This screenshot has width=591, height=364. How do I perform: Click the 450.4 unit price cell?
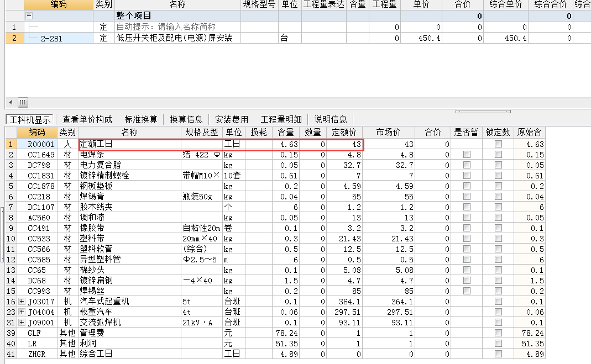421,38
